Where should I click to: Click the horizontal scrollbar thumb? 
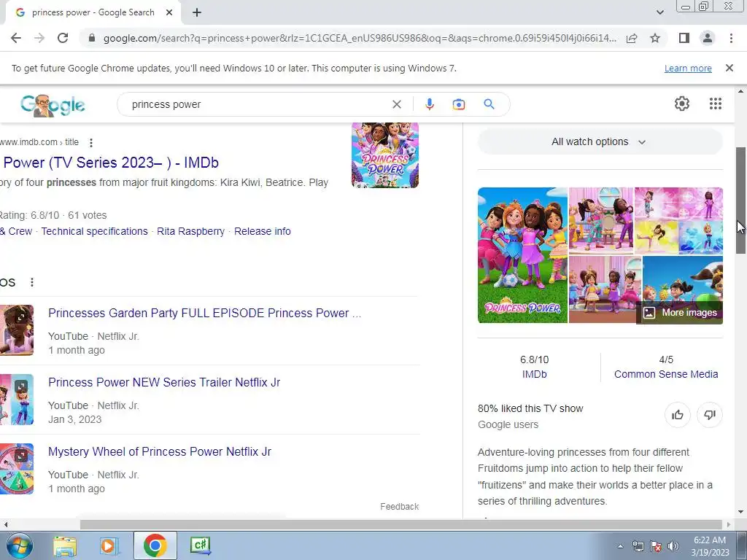(403, 524)
